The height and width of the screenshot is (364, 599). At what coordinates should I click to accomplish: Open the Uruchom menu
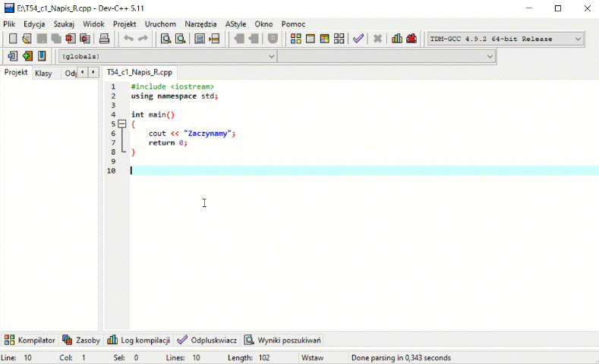pyautogui.click(x=160, y=24)
